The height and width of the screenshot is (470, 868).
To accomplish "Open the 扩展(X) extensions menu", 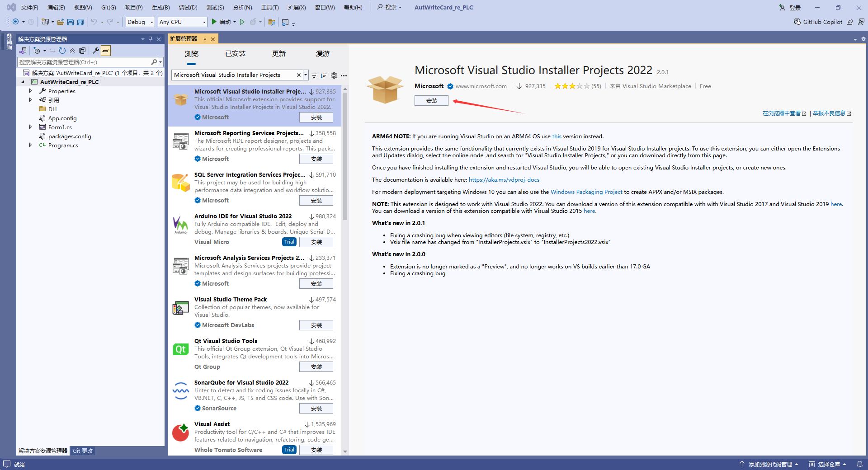I will 297,7.
